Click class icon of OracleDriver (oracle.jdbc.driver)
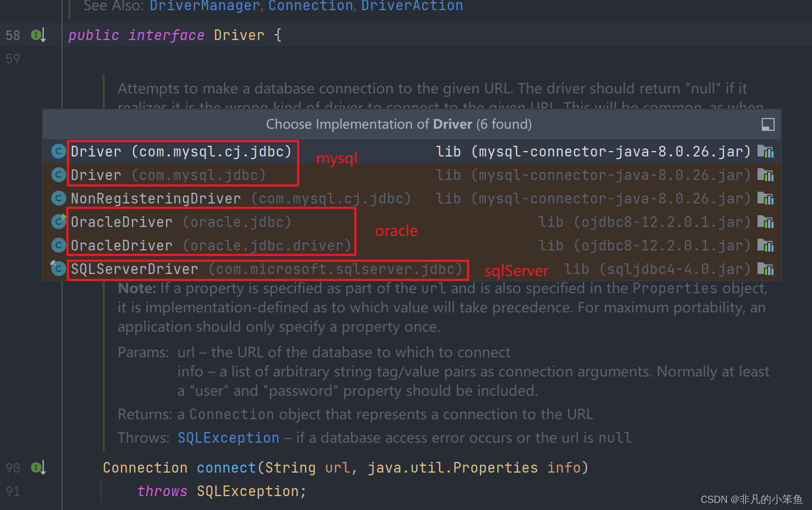Viewport: 812px width, 510px height. pos(58,245)
